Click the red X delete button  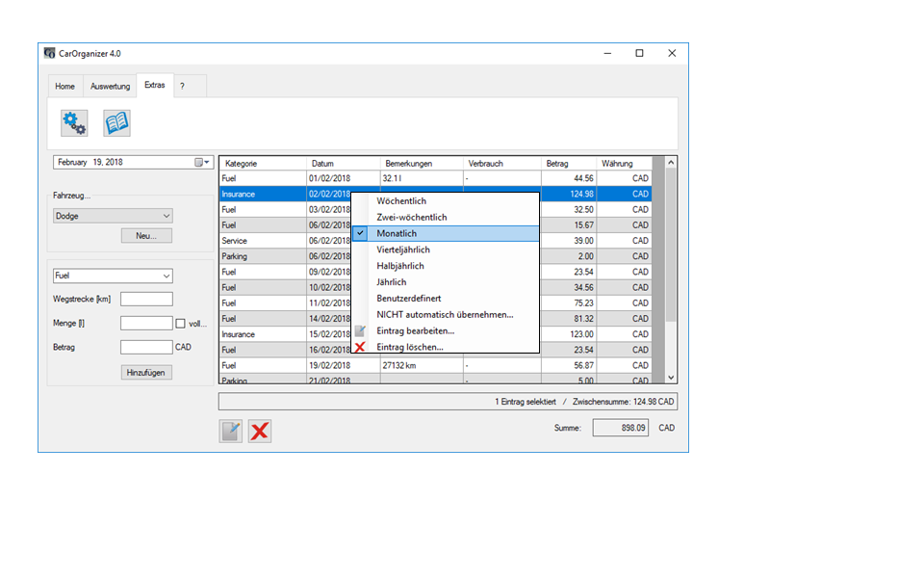[259, 431]
